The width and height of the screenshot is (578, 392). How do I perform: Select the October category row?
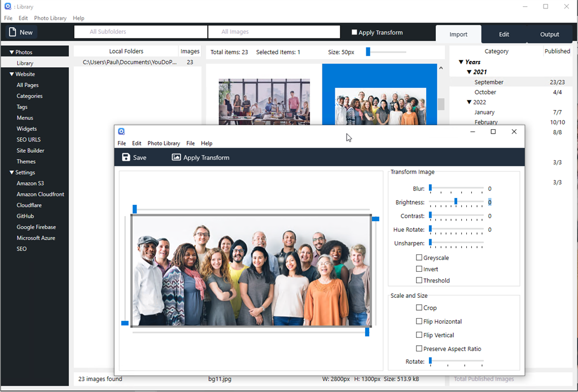[511, 92]
